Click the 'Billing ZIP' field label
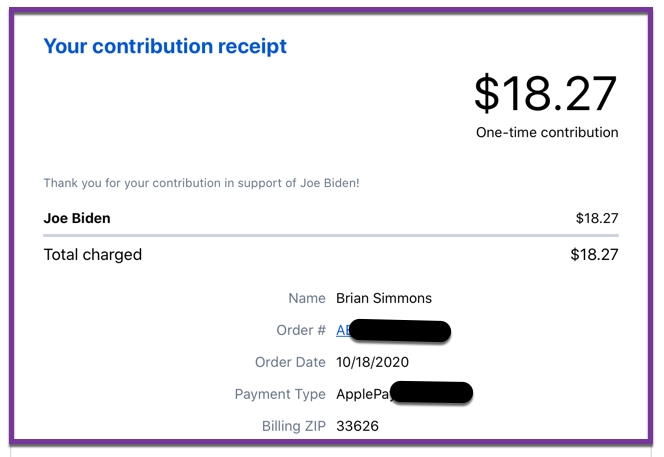 point(294,426)
